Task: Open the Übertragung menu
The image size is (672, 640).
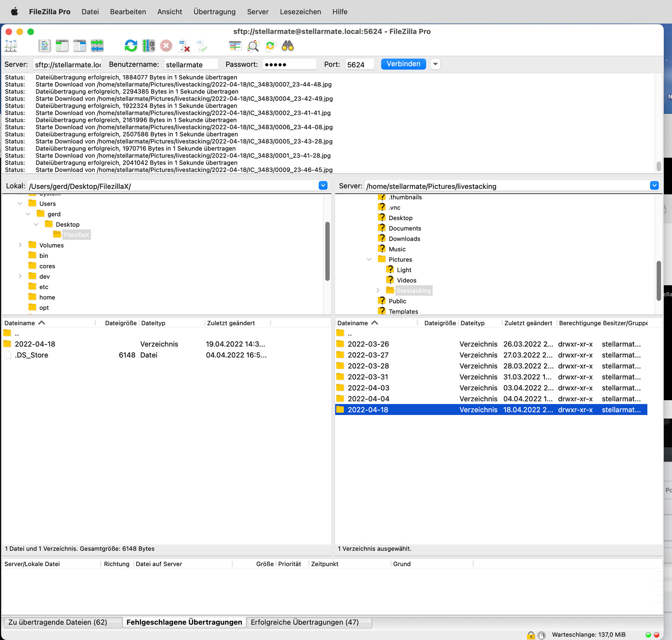Action: [x=215, y=12]
